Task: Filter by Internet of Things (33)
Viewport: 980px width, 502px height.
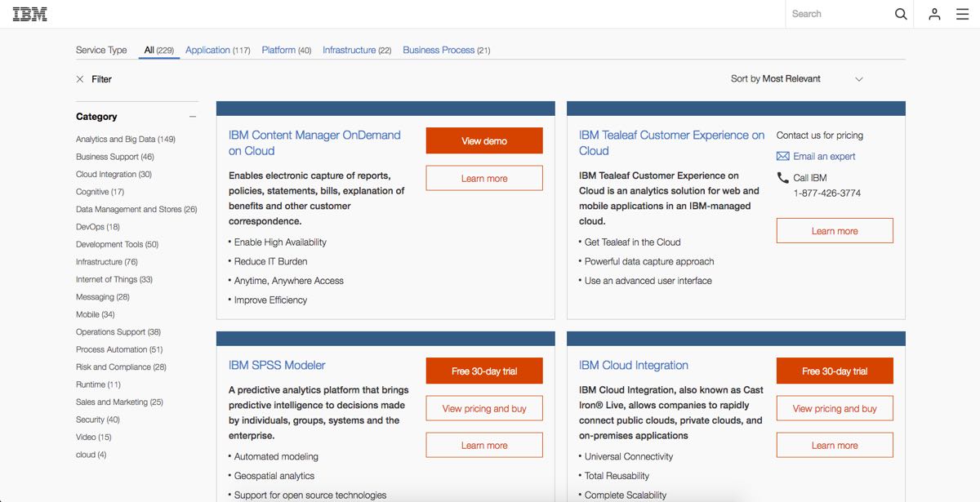Action: pos(114,279)
